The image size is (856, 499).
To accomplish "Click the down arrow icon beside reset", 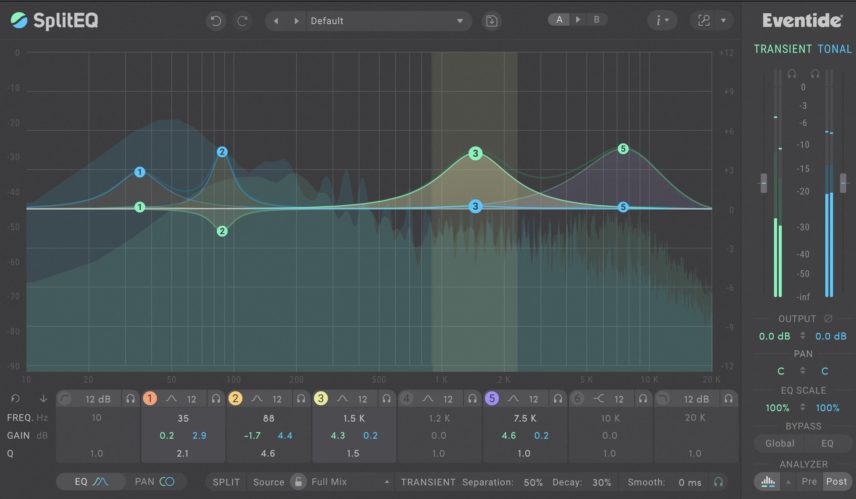I will point(43,399).
